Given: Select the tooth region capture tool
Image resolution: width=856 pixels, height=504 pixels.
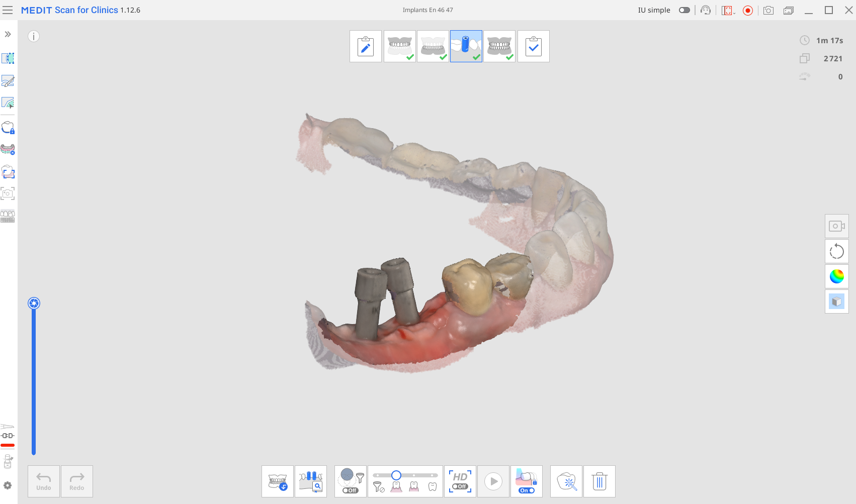Looking at the screenshot, I should coord(8,172).
